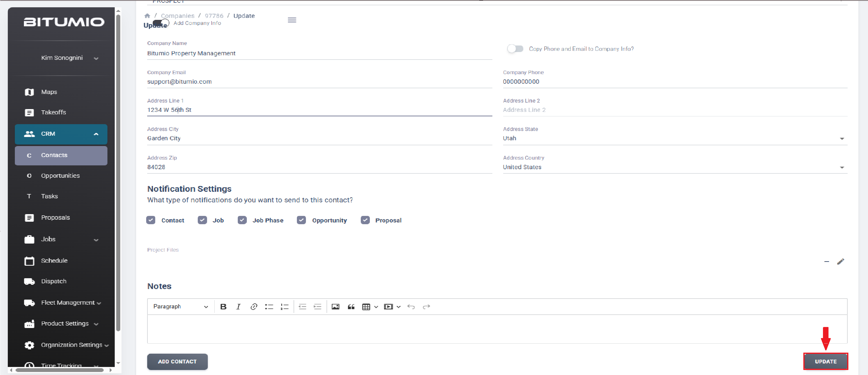This screenshot has height=375, width=868.
Task: Click the Dispatch truck icon
Action: [29, 282]
